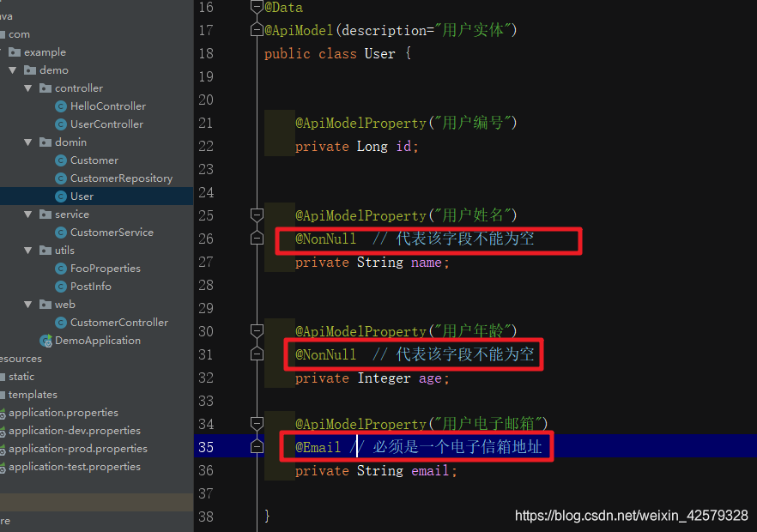Collapse the service package node
The image size is (757, 532).
[28, 215]
